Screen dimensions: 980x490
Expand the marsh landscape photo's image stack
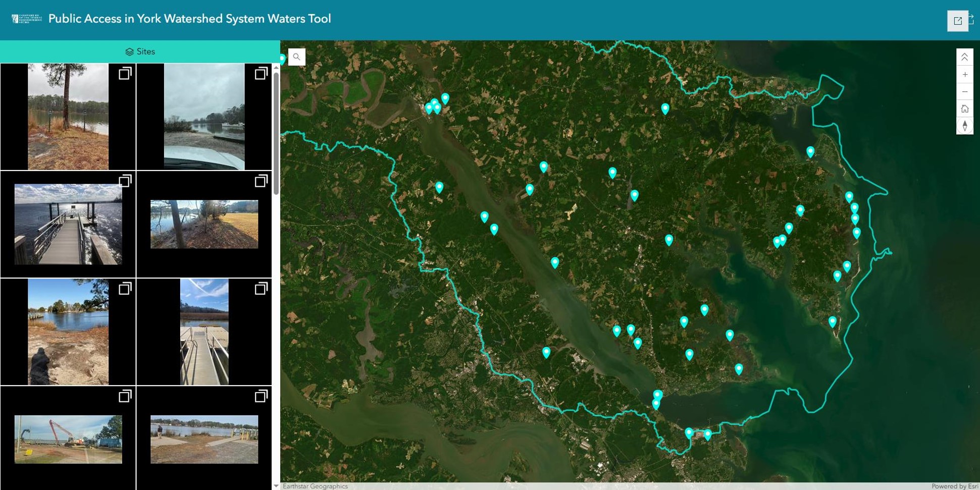coord(262,181)
